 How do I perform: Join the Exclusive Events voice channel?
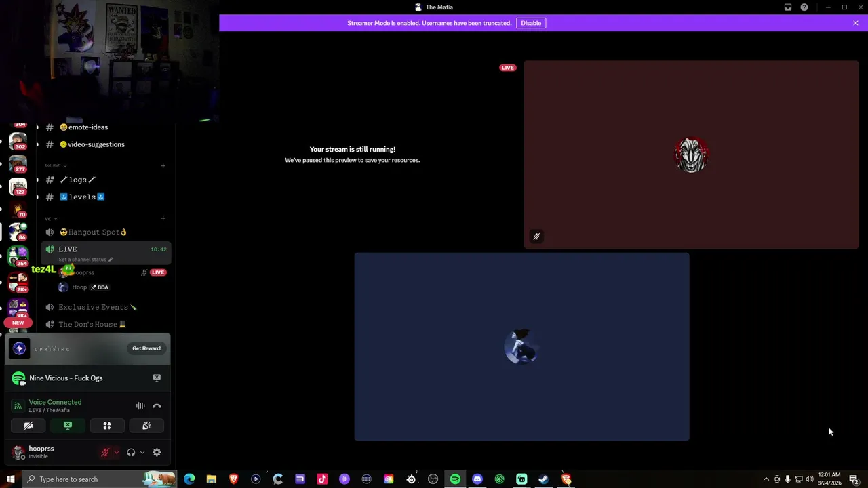[x=105, y=307]
